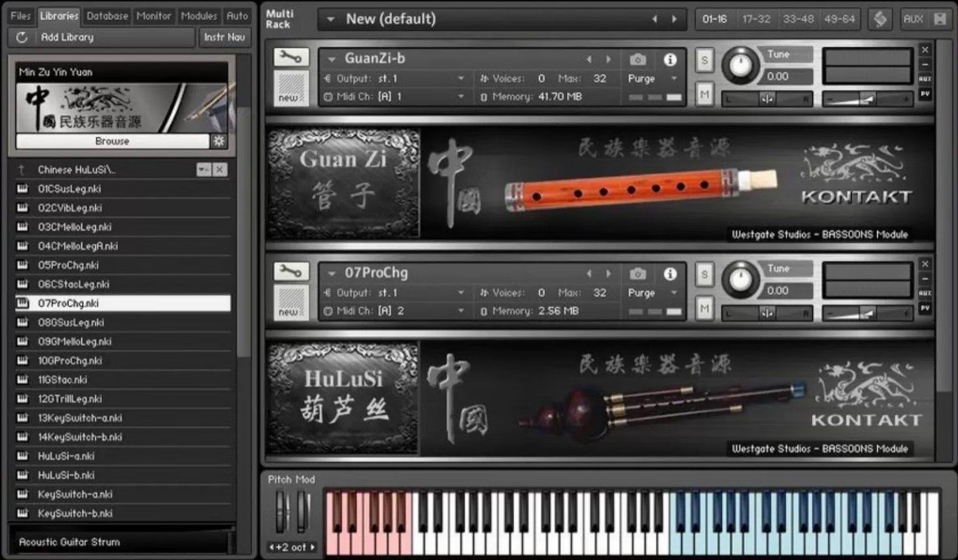The width and height of the screenshot is (958, 560).
Task: Show rack page 33-48
Action: [x=798, y=19]
